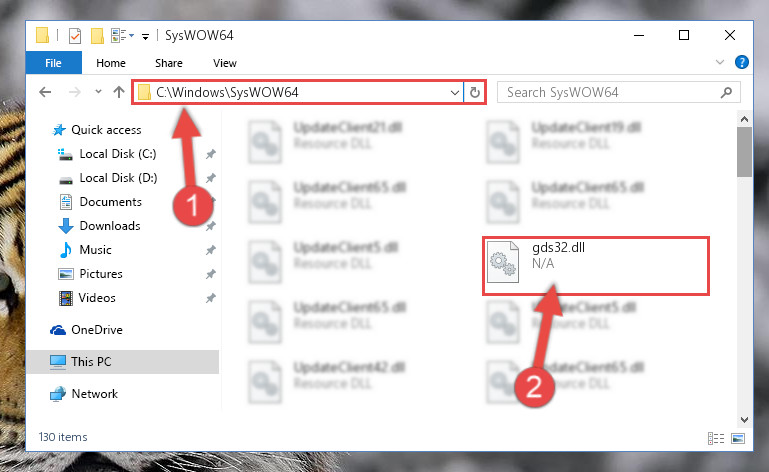
Task: Click the Up one level arrow
Action: point(119,92)
